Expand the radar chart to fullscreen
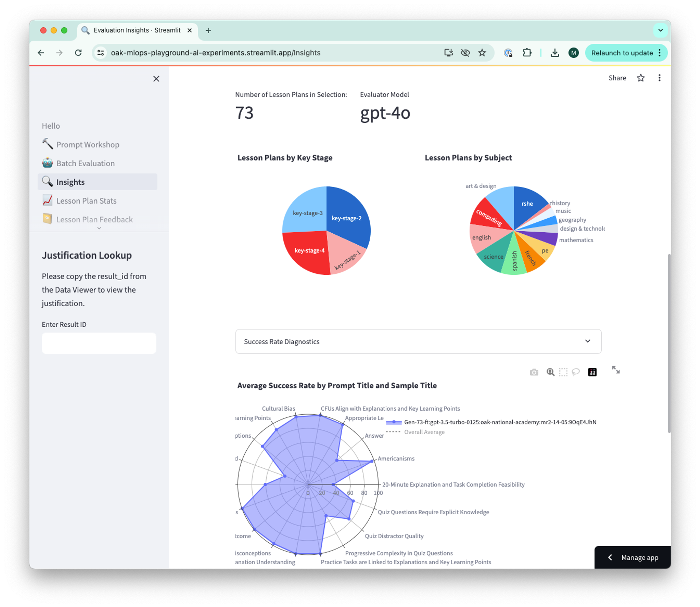This screenshot has height=607, width=700. (616, 370)
